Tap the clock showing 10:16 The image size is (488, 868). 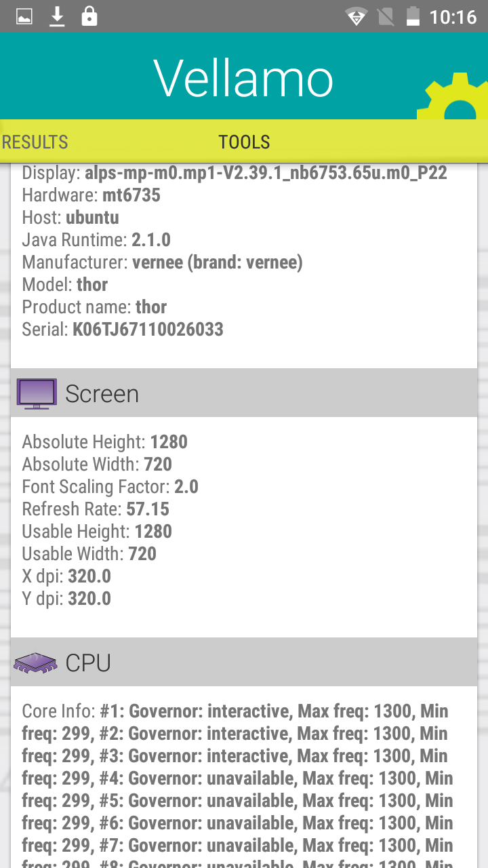pos(453,16)
